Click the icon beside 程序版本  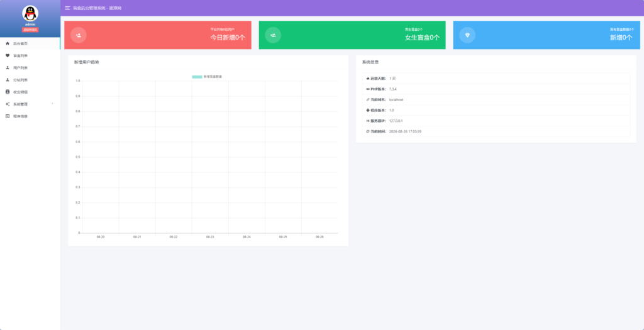pyautogui.click(x=368, y=111)
